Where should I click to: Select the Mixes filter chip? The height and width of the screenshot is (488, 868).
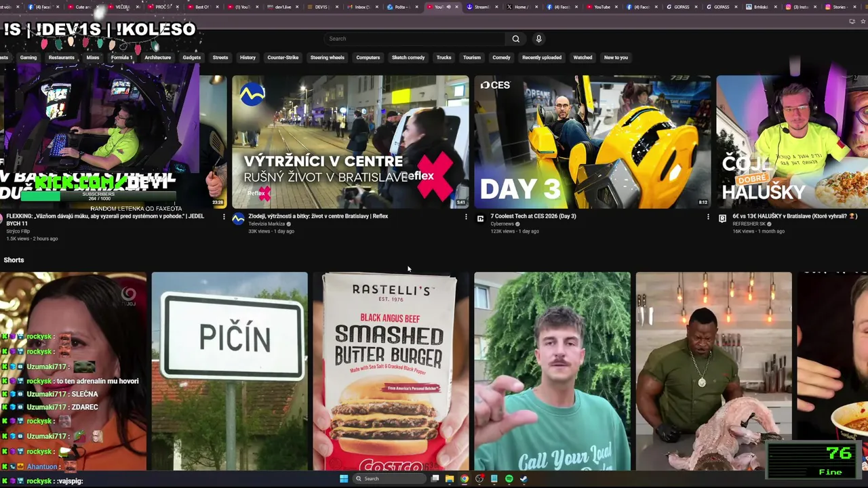click(93, 58)
